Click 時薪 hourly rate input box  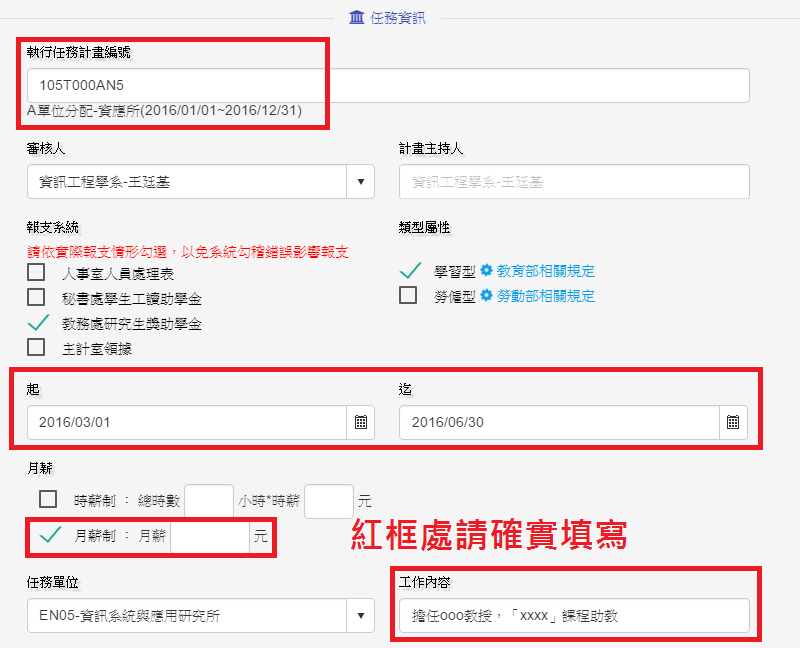click(x=329, y=501)
